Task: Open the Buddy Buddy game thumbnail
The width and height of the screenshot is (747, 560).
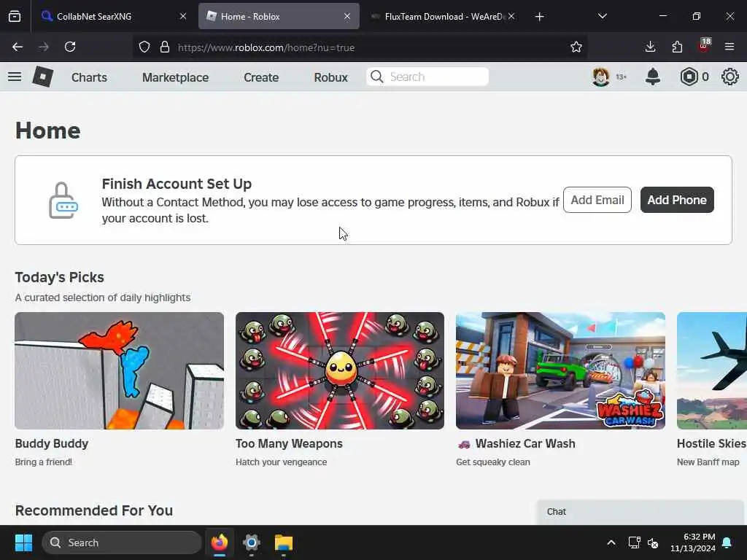Action: pos(119,370)
